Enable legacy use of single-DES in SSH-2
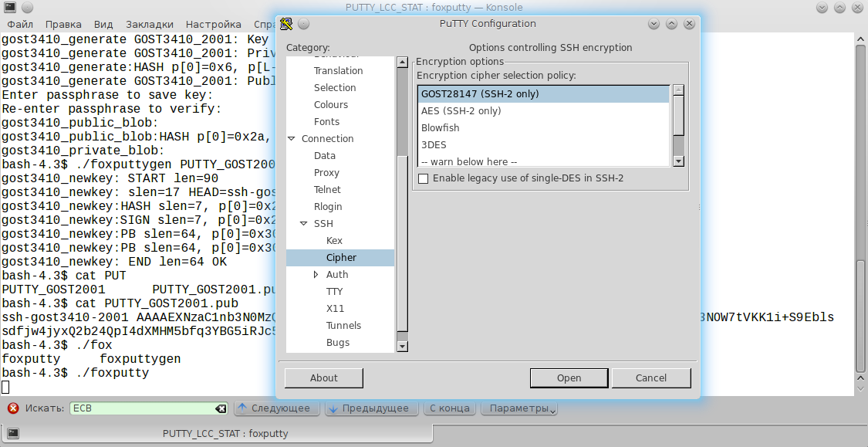Image resolution: width=868 pixels, height=447 pixels. 423,178
